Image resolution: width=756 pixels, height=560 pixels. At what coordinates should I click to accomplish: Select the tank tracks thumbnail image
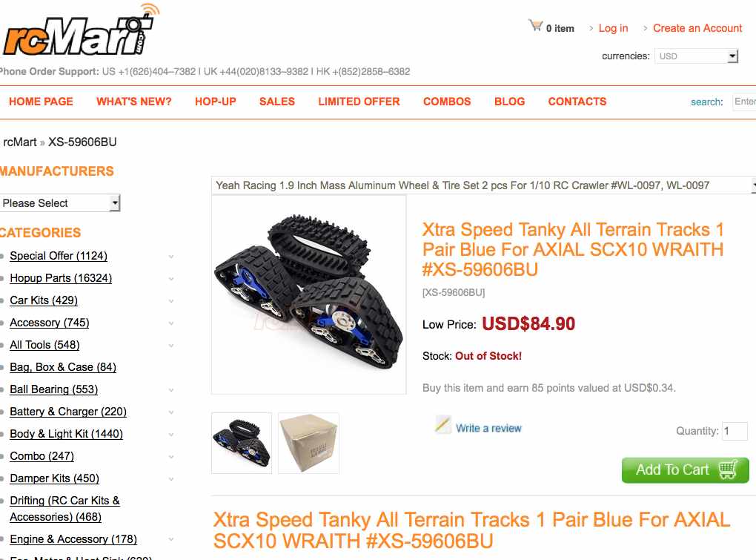(242, 444)
